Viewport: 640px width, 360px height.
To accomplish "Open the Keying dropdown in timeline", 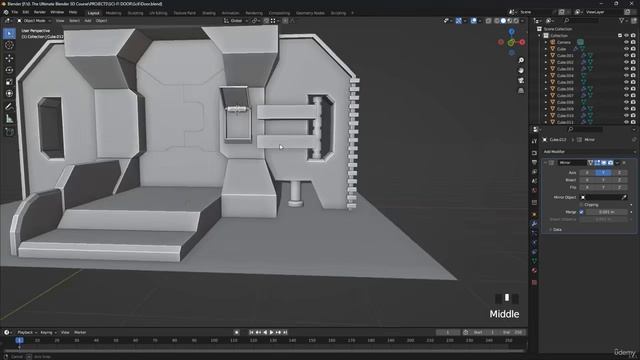I will click(48, 333).
